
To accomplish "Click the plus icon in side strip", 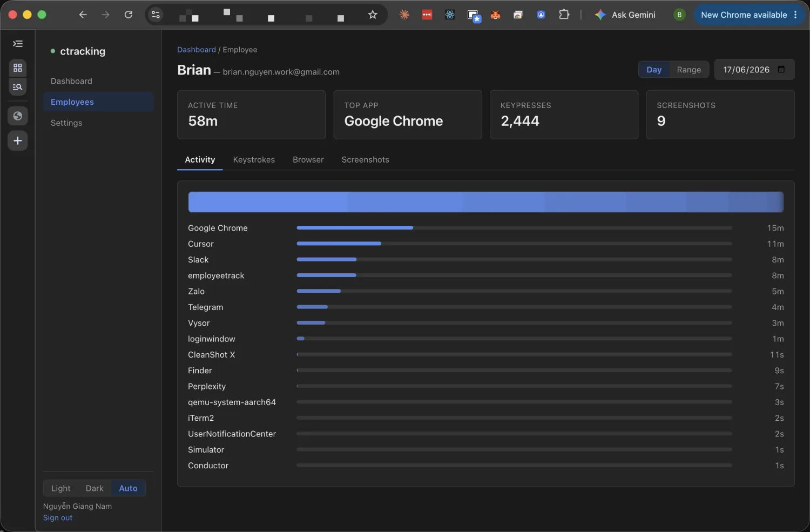I will click(18, 141).
